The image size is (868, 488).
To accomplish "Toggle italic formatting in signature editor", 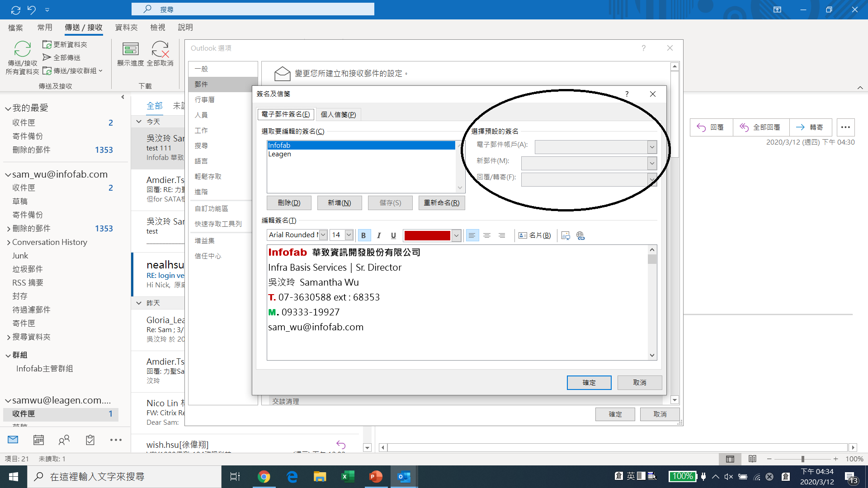I will (x=379, y=235).
